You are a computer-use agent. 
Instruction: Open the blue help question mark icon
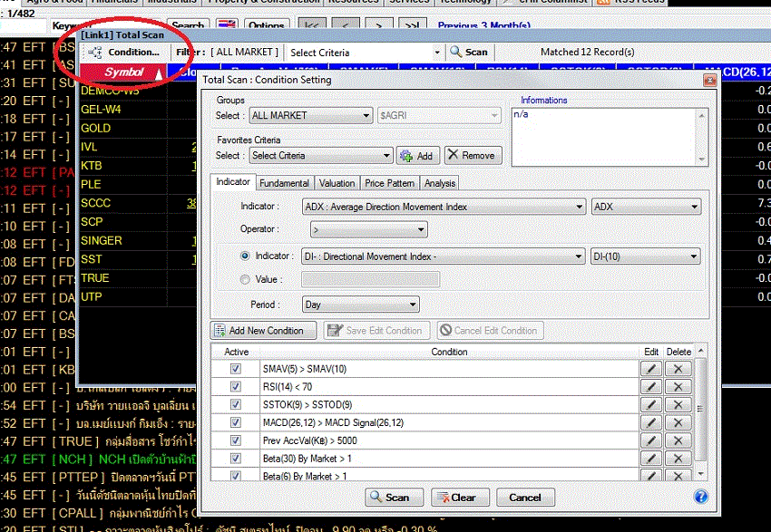[700, 497]
